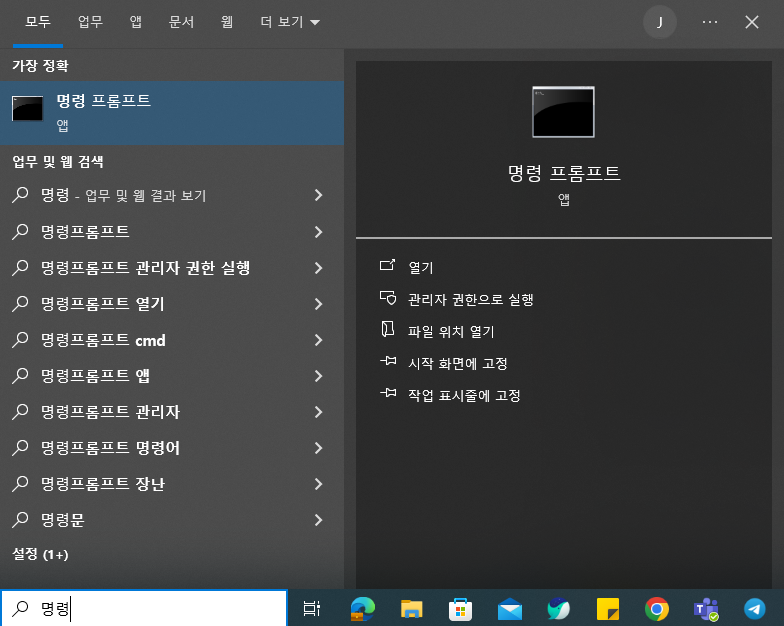Expand arrow for 명령프롬프트 명령어
Viewport: 784px width, 626px height.
pos(318,448)
